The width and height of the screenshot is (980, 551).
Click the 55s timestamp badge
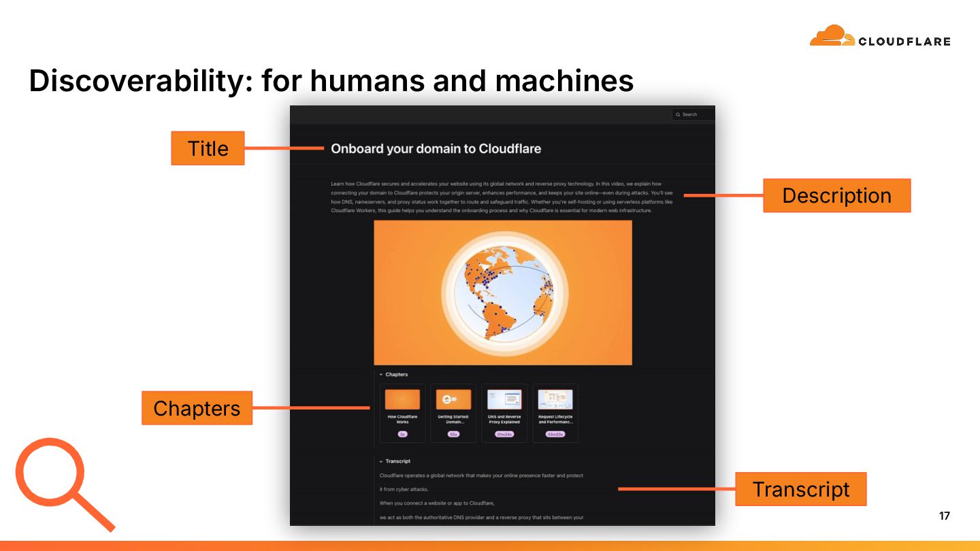point(453,434)
